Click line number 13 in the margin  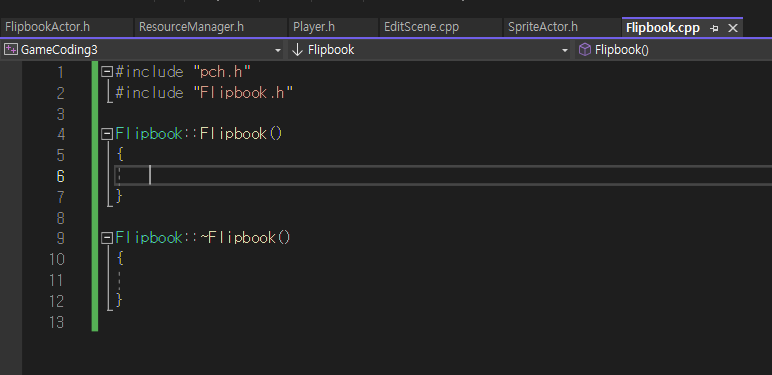coord(57,322)
